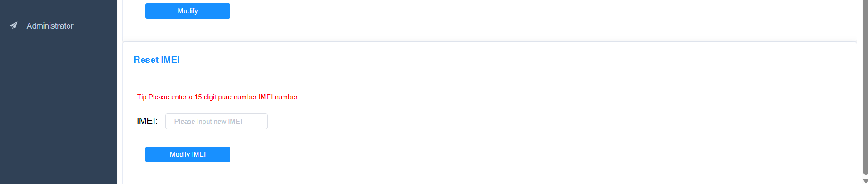868x184 pixels.
Task: Click empty dark sidebar area below Administrator
Action: [x=58, y=114]
